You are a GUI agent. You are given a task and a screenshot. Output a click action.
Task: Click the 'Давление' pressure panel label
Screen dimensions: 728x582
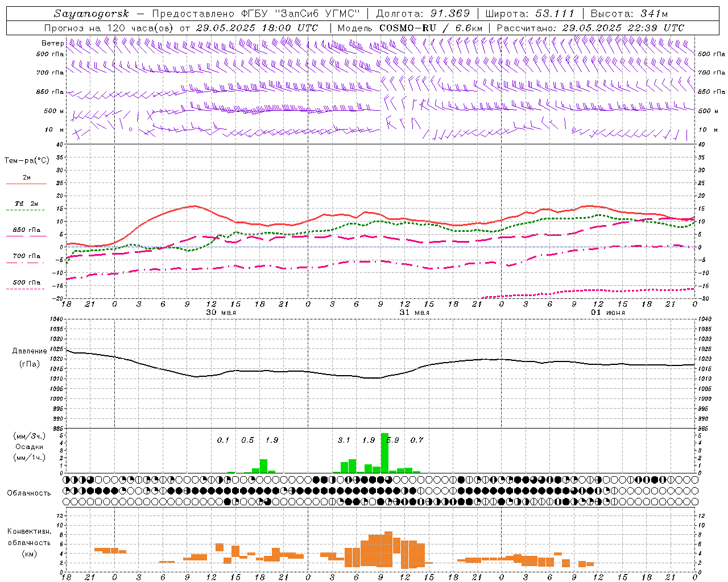[x=30, y=351]
